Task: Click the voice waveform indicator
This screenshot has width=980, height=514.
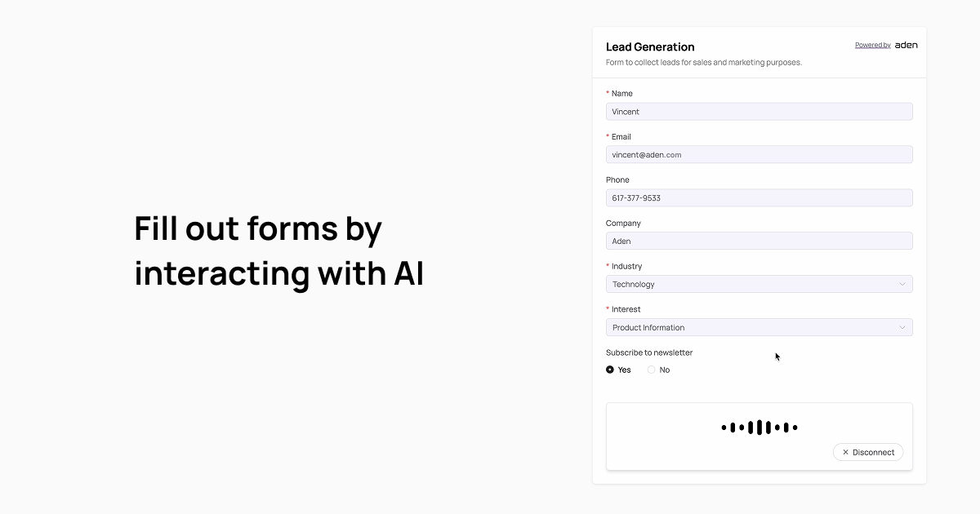Action: click(759, 428)
